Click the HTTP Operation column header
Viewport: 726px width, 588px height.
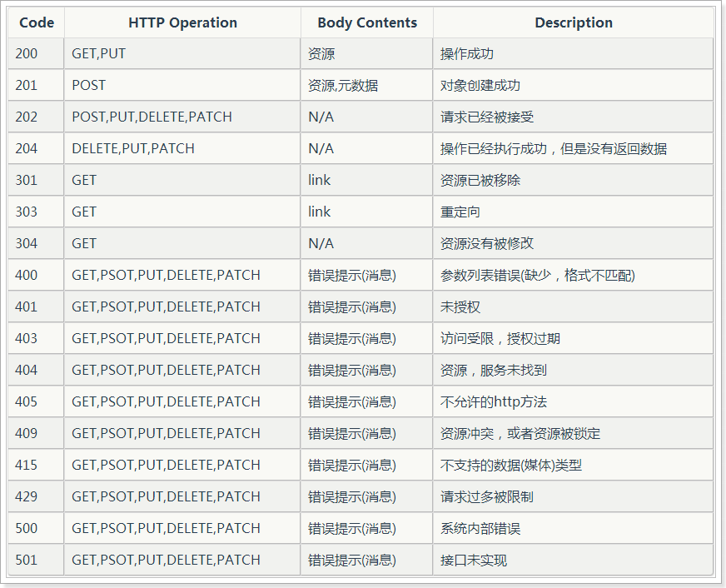pyautogui.click(x=182, y=22)
